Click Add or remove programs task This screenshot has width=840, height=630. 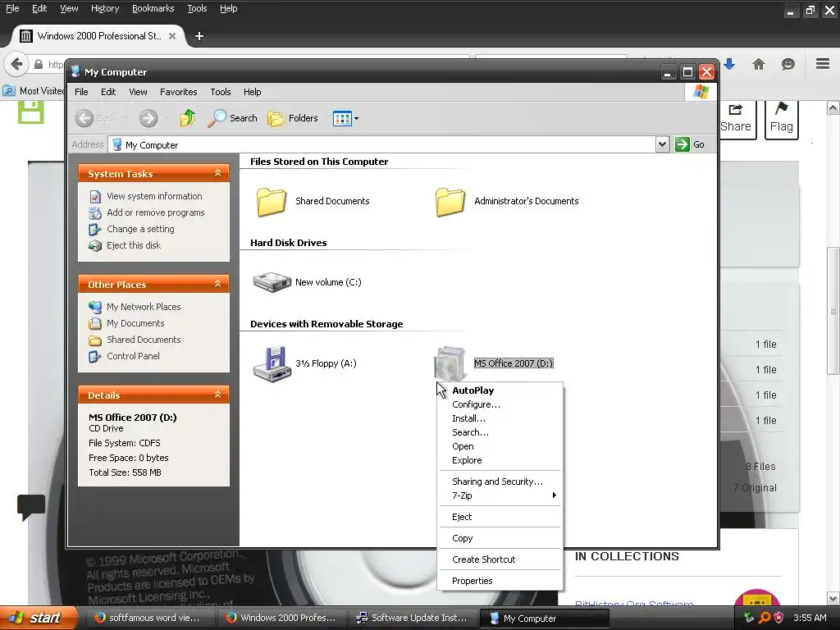155,212
